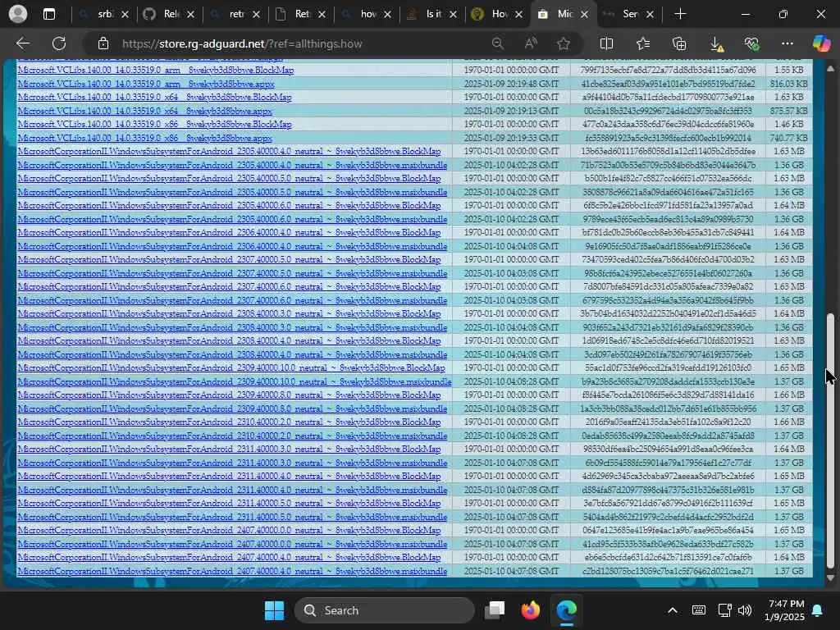View site information lock icon
The height and width of the screenshot is (630, 840).
click(103, 44)
